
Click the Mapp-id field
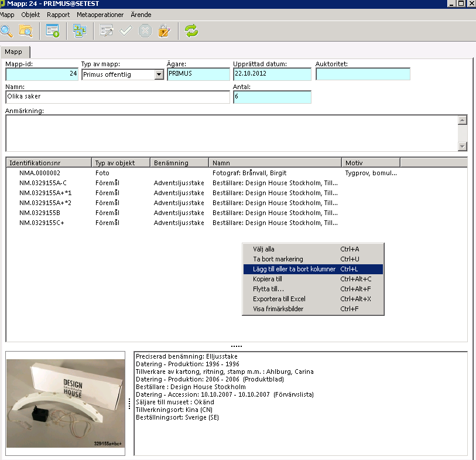[42, 74]
